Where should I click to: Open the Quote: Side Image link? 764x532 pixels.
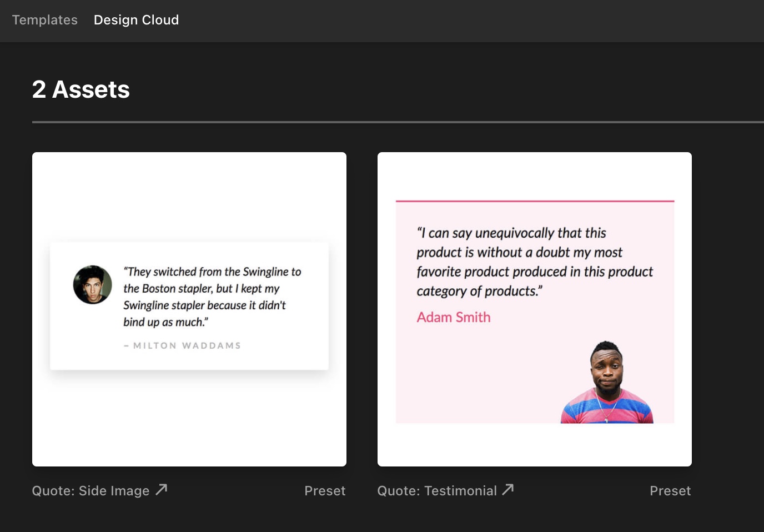pyautogui.click(x=91, y=491)
